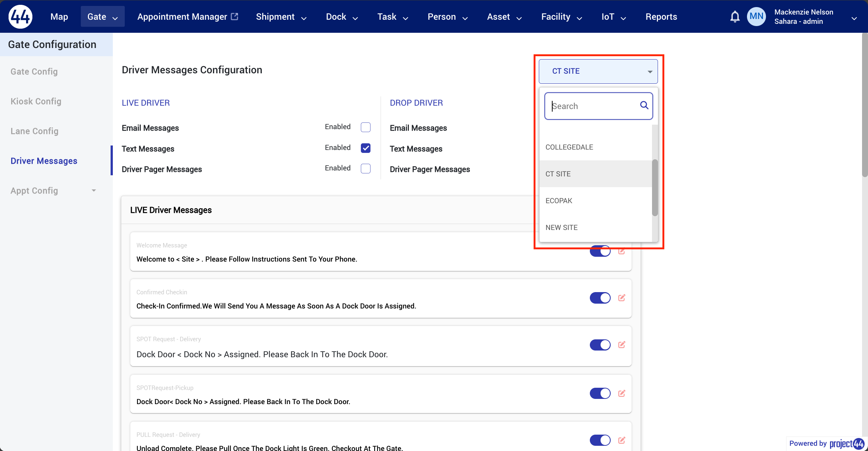Expand the Facility menu

(x=562, y=17)
